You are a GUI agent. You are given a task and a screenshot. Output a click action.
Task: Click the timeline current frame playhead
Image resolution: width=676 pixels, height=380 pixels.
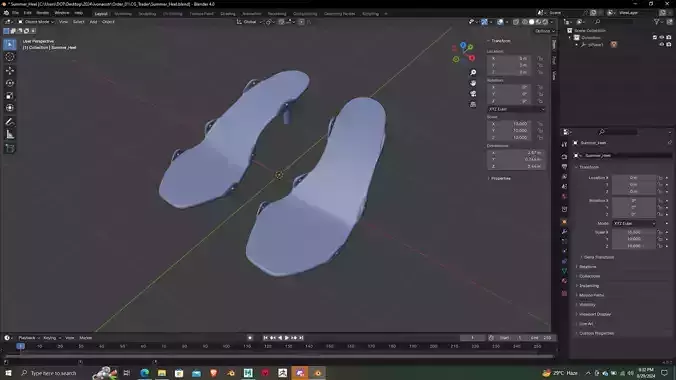(20, 346)
